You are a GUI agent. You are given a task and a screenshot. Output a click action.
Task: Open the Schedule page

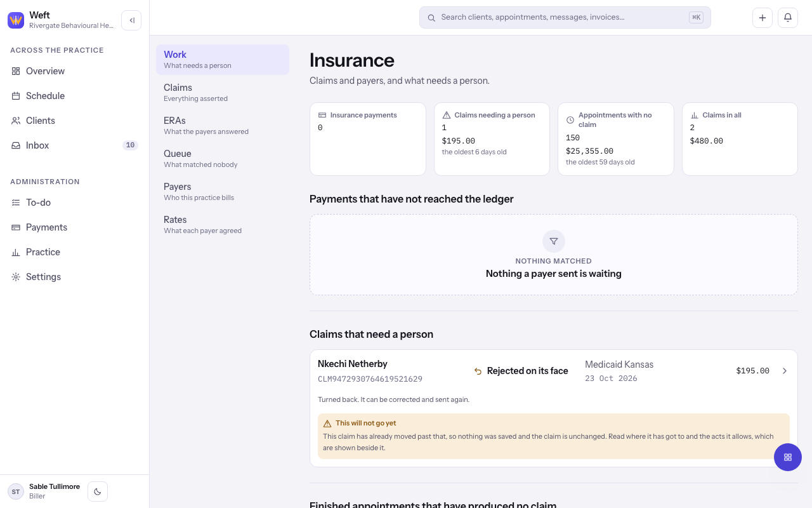click(75, 96)
